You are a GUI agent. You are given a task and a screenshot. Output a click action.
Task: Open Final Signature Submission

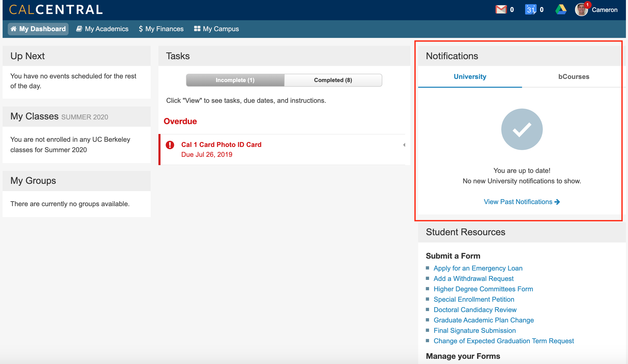click(475, 331)
